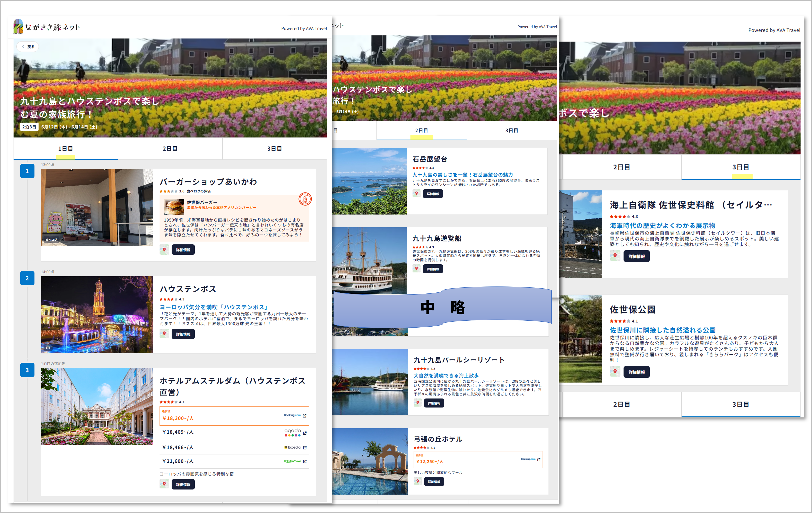The height and width of the screenshot is (513, 812).
Task: Select the 3日目 tab in left window
Action: (275, 149)
